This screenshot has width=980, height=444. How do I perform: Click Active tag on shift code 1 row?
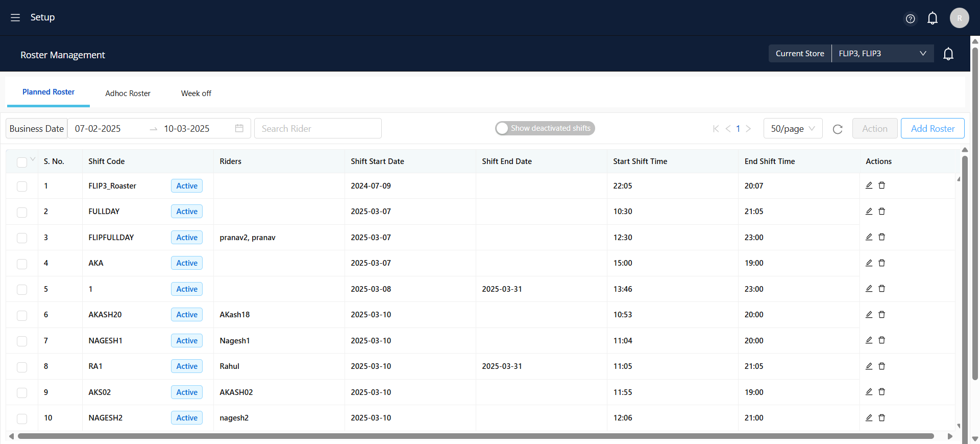(187, 289)
